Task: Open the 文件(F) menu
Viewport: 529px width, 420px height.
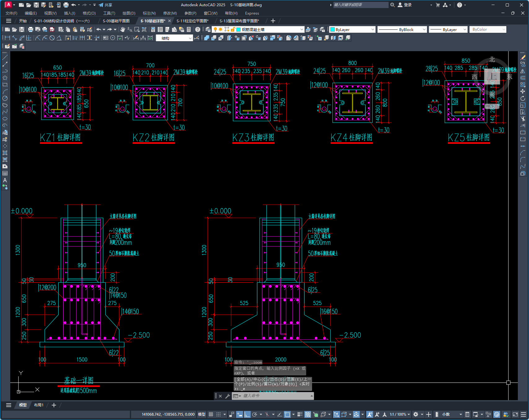Action: 11,13
